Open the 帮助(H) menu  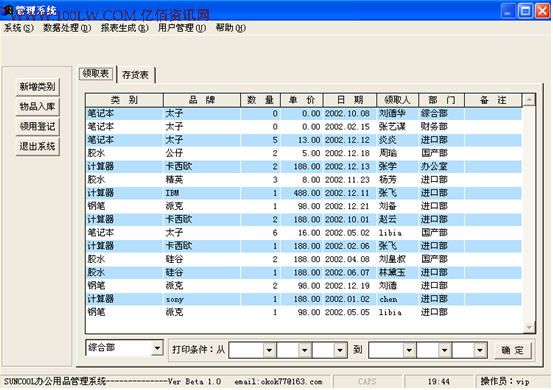click(x=231, y=28)
